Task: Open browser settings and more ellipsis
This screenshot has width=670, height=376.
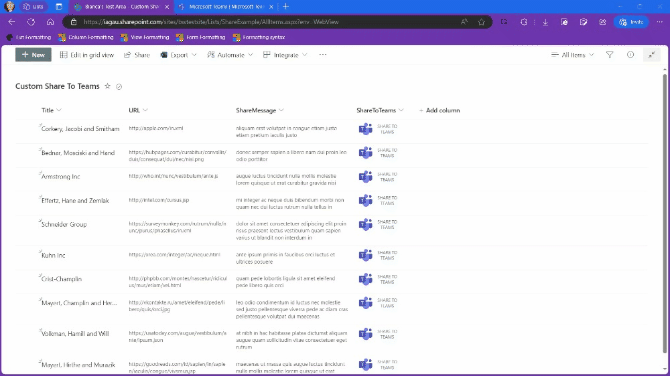Action: [x=660, y=22]
